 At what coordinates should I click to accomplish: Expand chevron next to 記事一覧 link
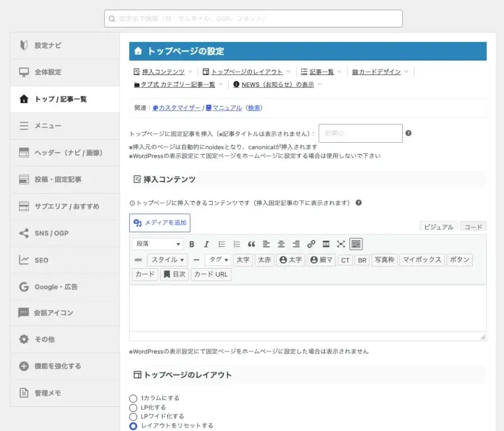(339, 72)
